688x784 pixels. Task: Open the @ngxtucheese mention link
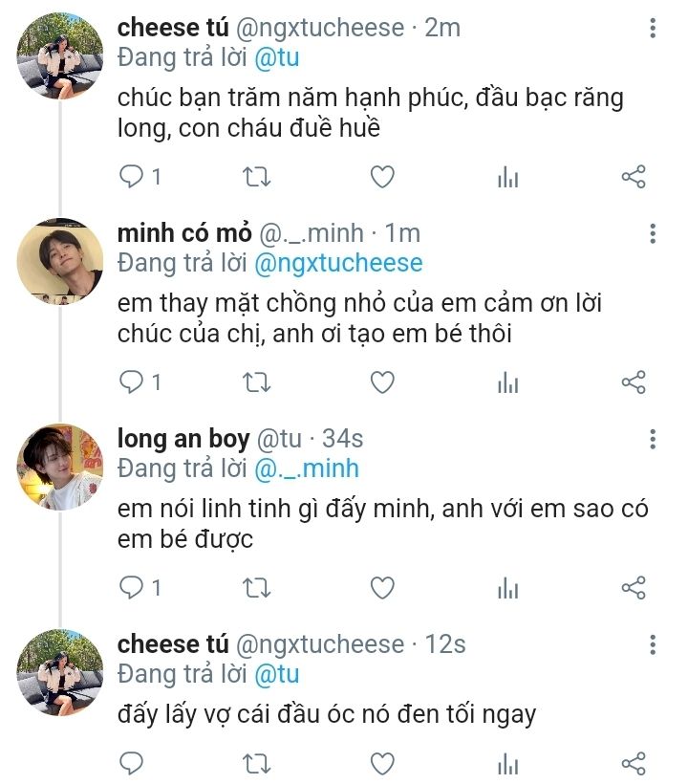coord(337,262)
